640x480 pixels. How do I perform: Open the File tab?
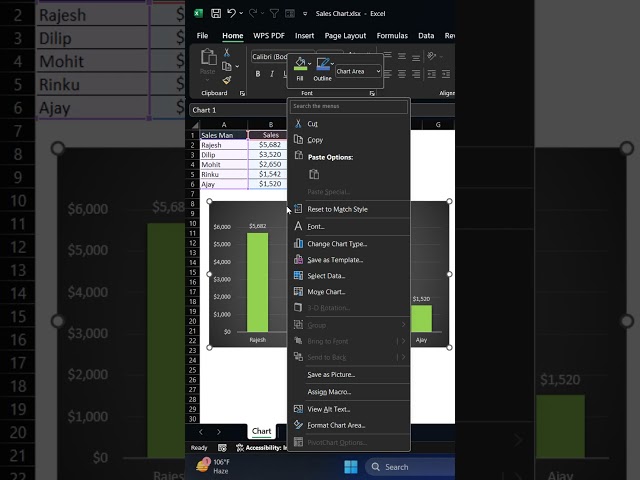pyautogui.click(x=202, y=36)
